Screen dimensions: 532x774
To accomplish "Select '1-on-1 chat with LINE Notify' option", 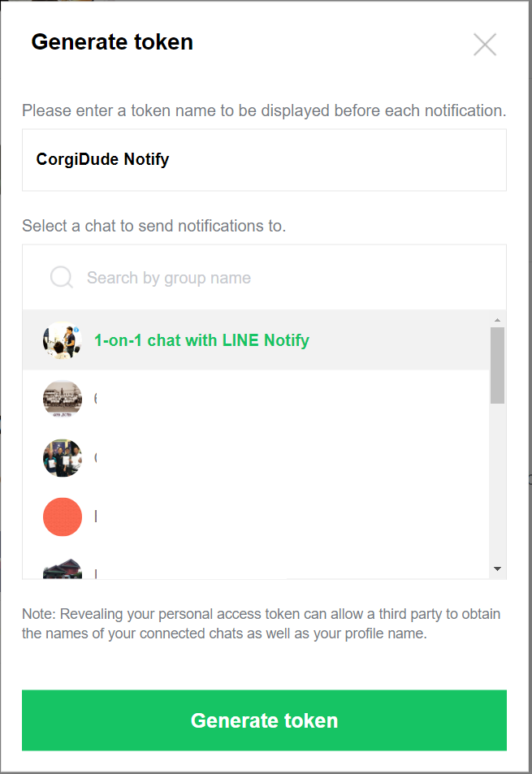I will (x=201, y=340).
